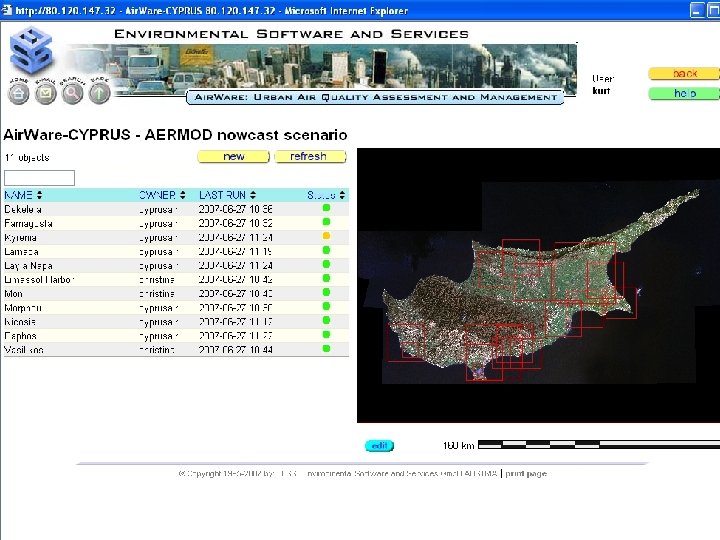Click the Cyprus satellite map image
Image resolution: width=720 pixels, height=540 pixels.
click(538, 285)
